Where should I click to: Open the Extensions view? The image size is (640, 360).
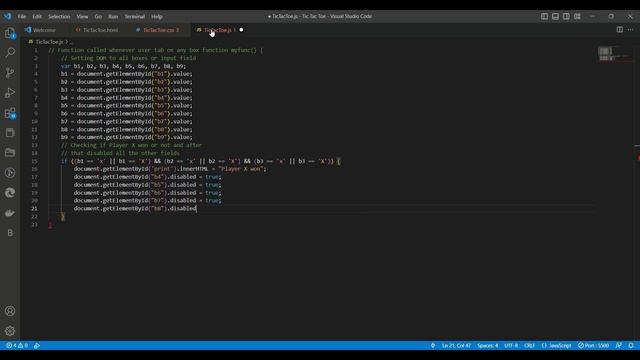[x=10, y=113]
